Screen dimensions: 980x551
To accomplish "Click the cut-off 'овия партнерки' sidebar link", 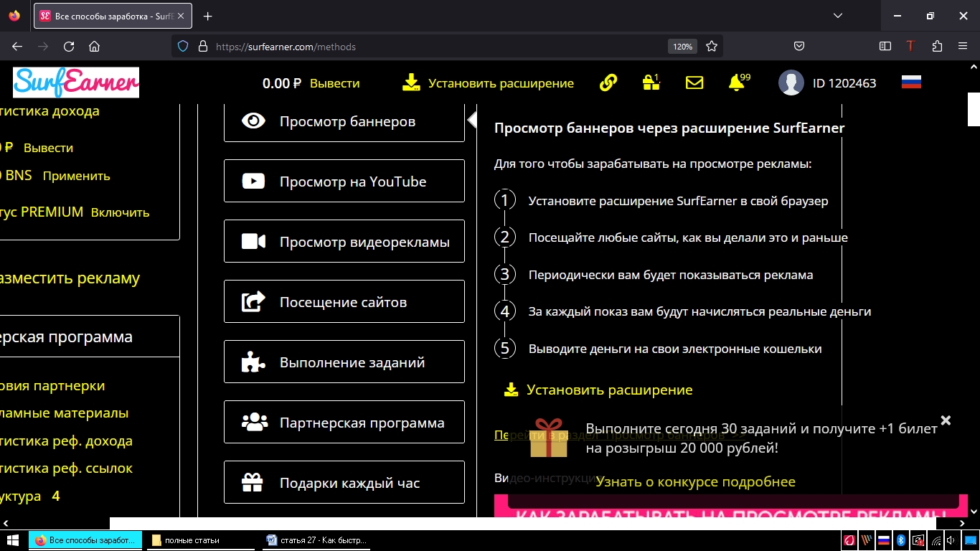I will click(x=52, y=386).
